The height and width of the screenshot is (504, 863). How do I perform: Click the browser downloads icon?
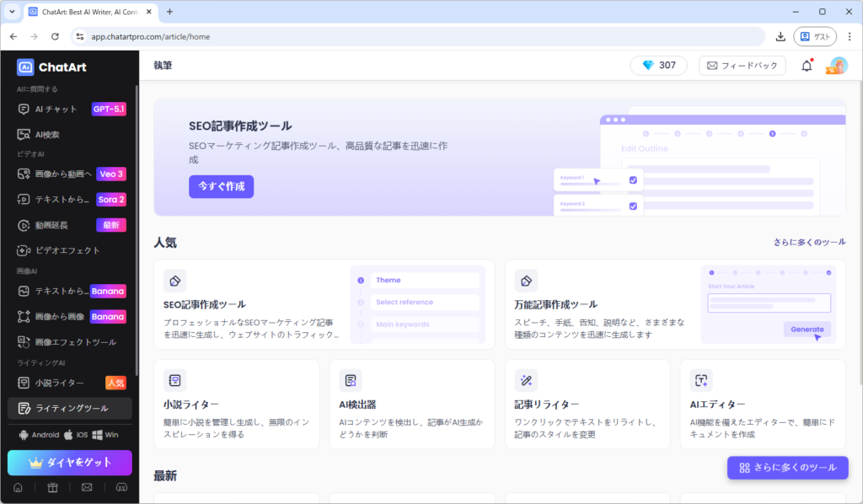click(x=780, y=36)
